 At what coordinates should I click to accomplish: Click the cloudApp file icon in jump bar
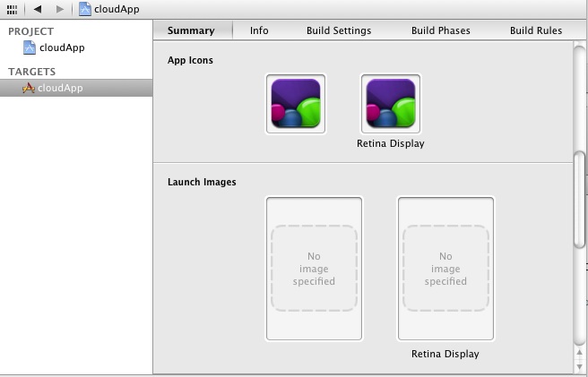point(84,9)
